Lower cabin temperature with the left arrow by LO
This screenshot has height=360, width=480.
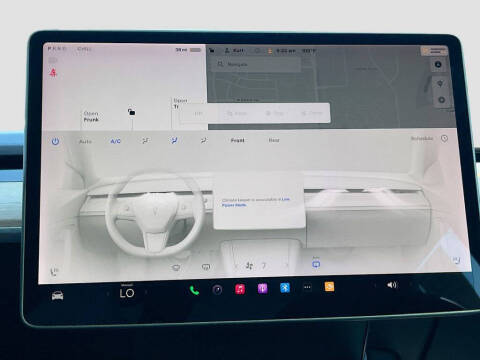[x=108, y=294]
